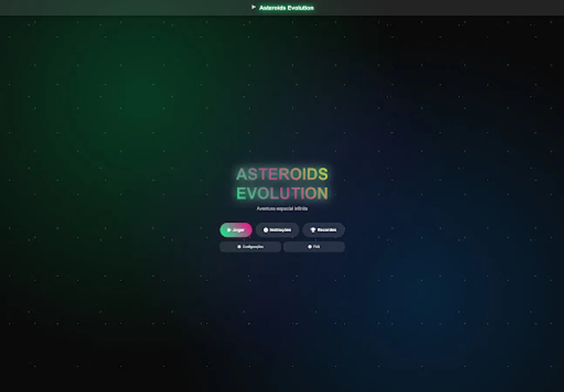This screenshot has height=392, width=564.
Task: View the Recordes leaderboard
Action: pos(323,230)
